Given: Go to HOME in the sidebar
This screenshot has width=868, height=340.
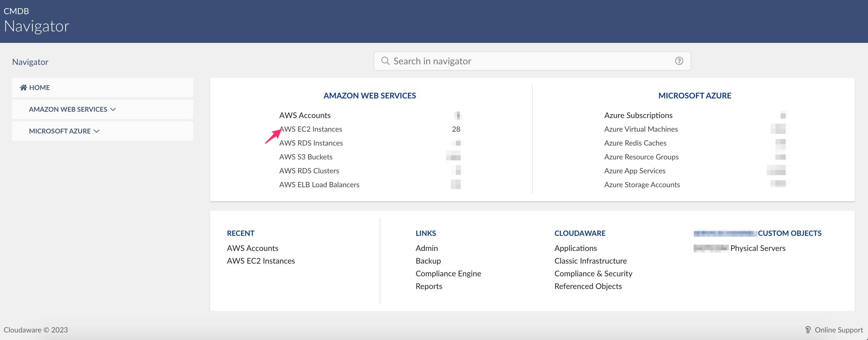Looking at the screenshot, I should click(x=102, y=88).
